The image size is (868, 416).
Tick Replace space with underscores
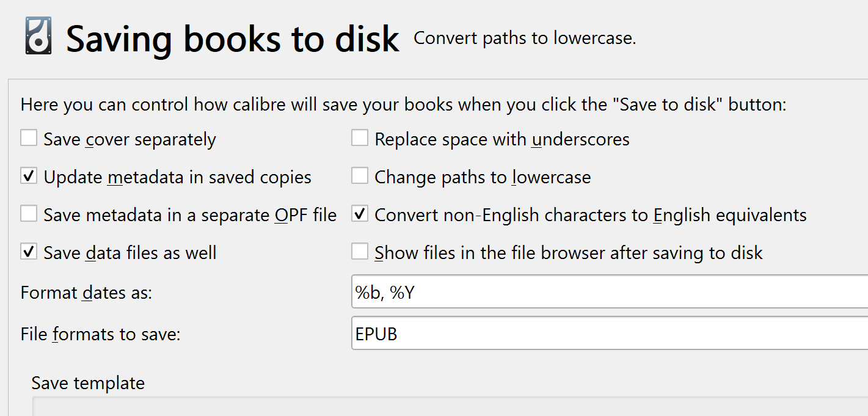pyautogui.click(x=360, y=139)
